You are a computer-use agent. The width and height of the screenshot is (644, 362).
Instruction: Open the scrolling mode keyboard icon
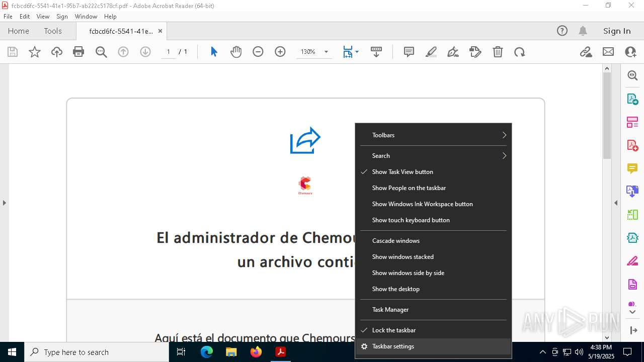coord(376,52)
